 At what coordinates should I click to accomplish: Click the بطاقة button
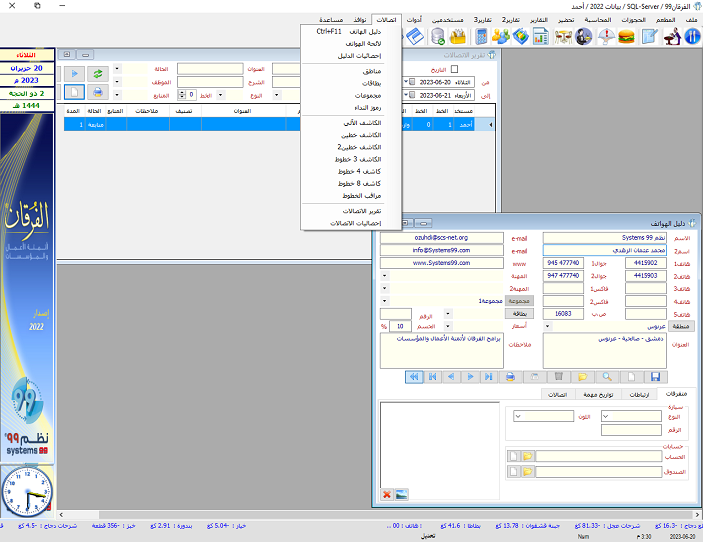522,313
